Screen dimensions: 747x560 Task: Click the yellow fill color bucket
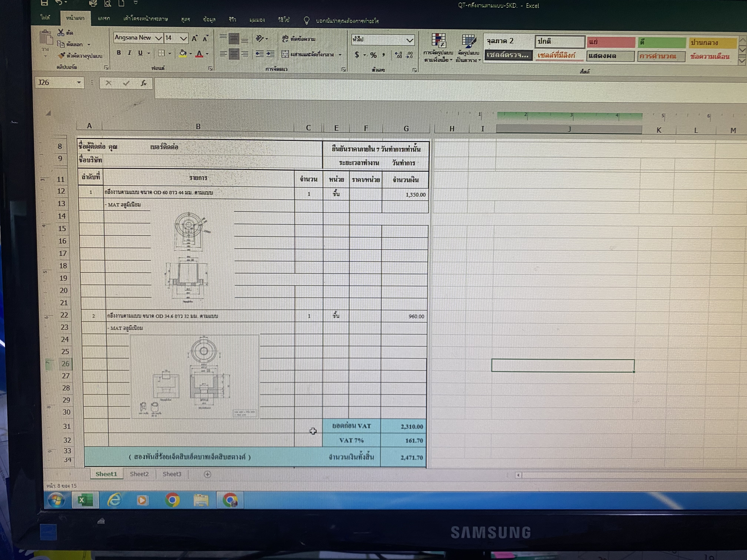(x=183, y=53)
